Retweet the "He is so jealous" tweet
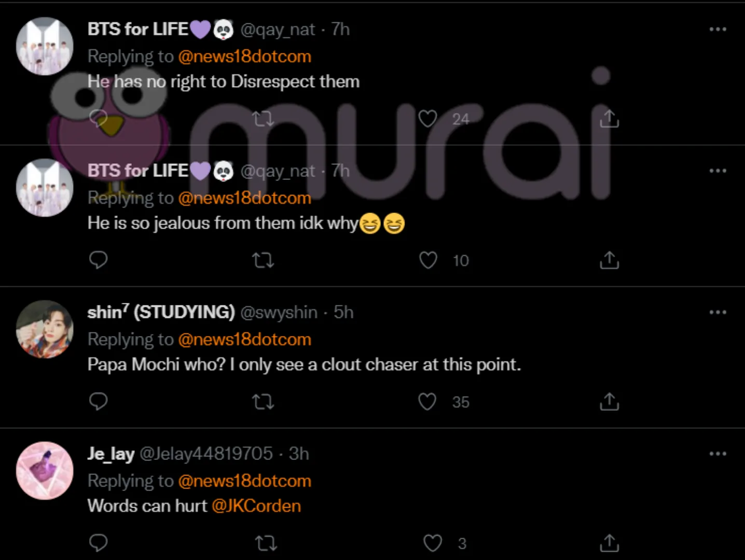Screen dimensions: 745x560 (263, 260)
